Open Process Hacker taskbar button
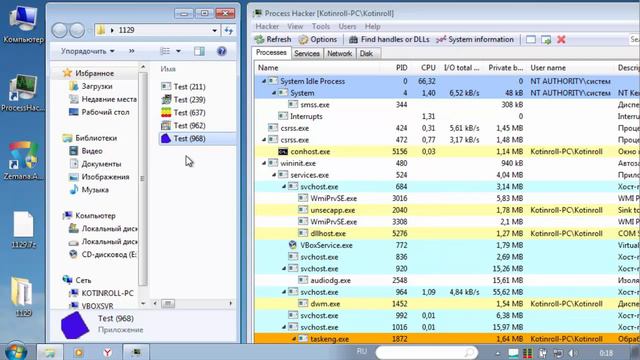This screenshot has height=360, width=640. point(136,352)
